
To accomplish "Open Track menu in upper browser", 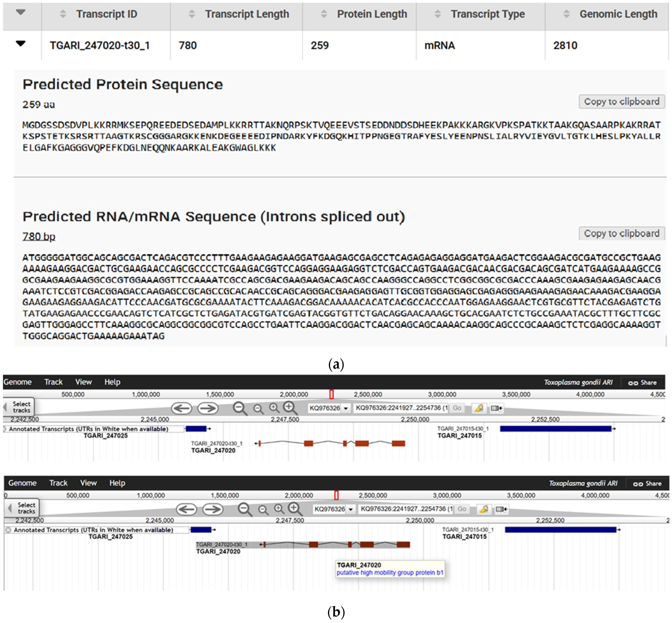I will [54, 382].
